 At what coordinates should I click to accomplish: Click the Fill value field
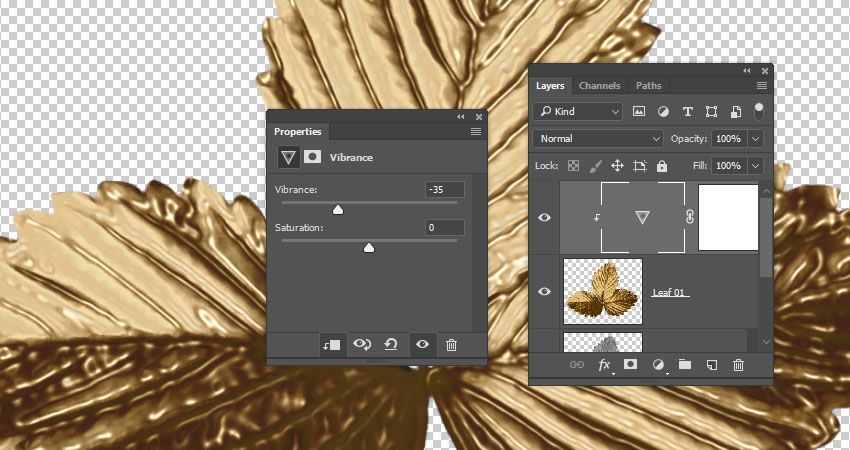729,165
